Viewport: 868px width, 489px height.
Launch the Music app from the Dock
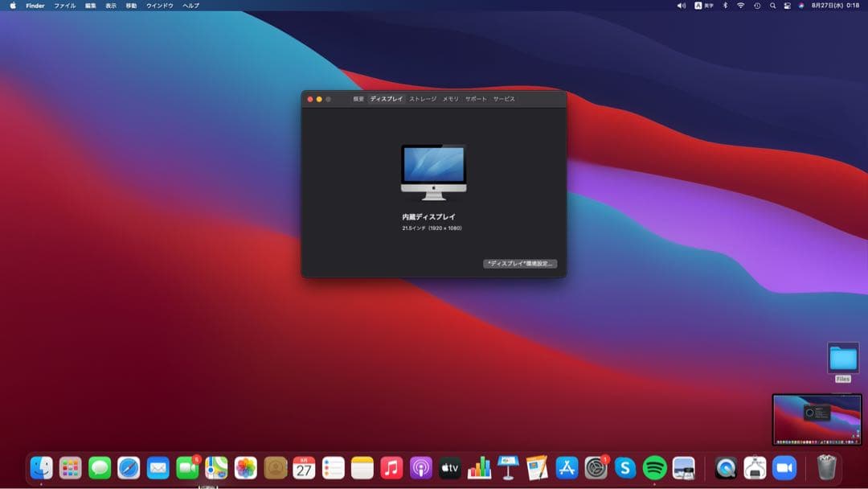[x=390, y=467]
